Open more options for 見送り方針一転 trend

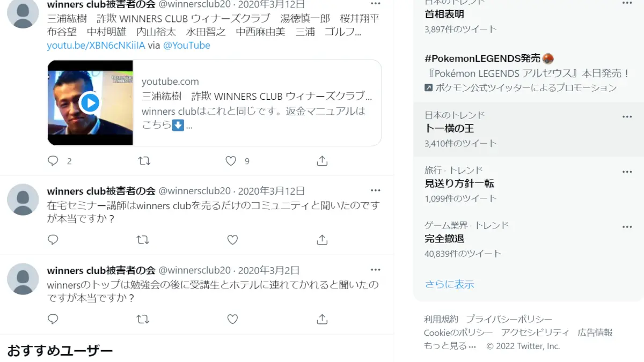(x=627, y=172)
